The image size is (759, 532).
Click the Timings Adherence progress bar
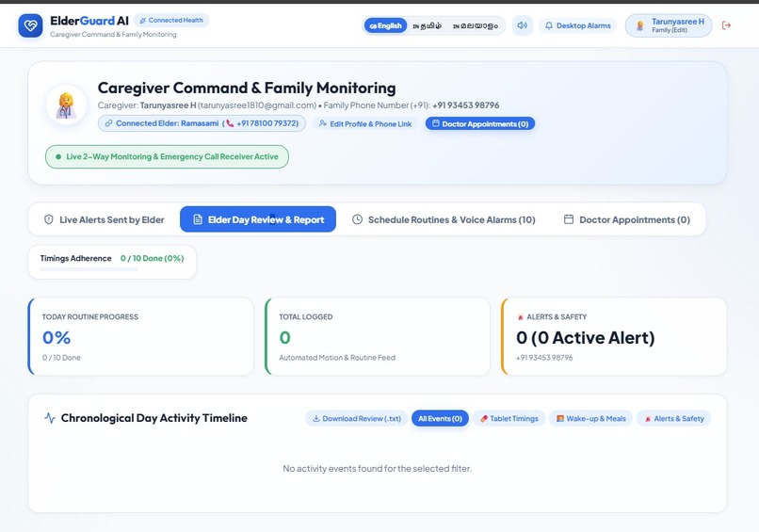[x=89, y=269]
